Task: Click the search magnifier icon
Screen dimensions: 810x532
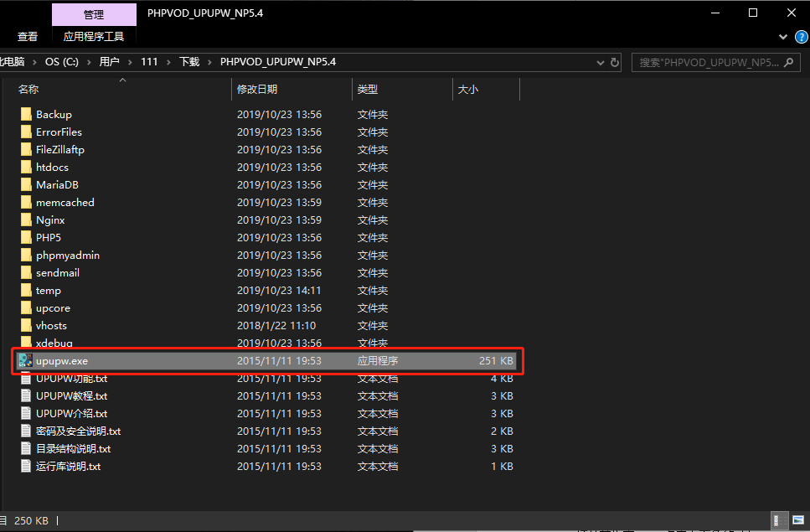Action: pos(788,63)
